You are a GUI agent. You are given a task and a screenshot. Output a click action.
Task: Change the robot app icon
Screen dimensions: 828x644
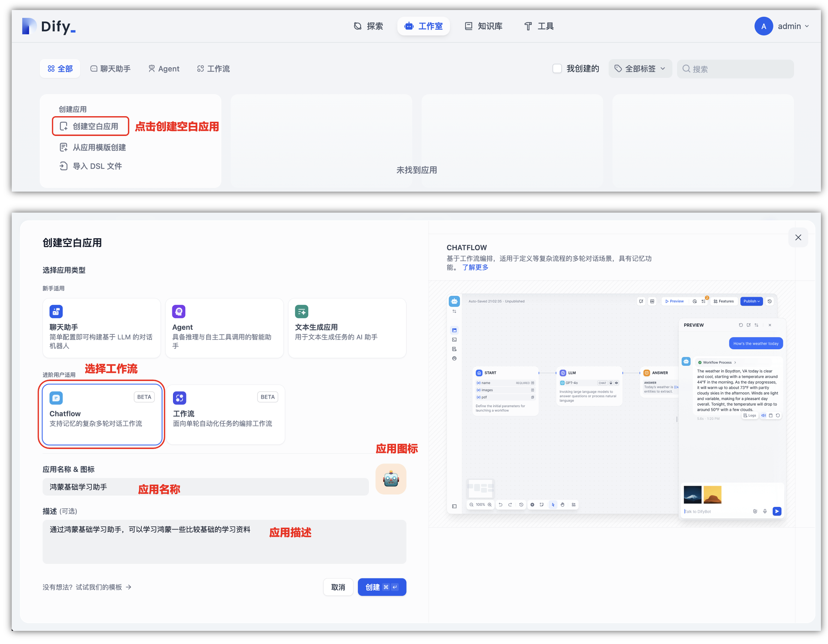(x=391, y=480)
